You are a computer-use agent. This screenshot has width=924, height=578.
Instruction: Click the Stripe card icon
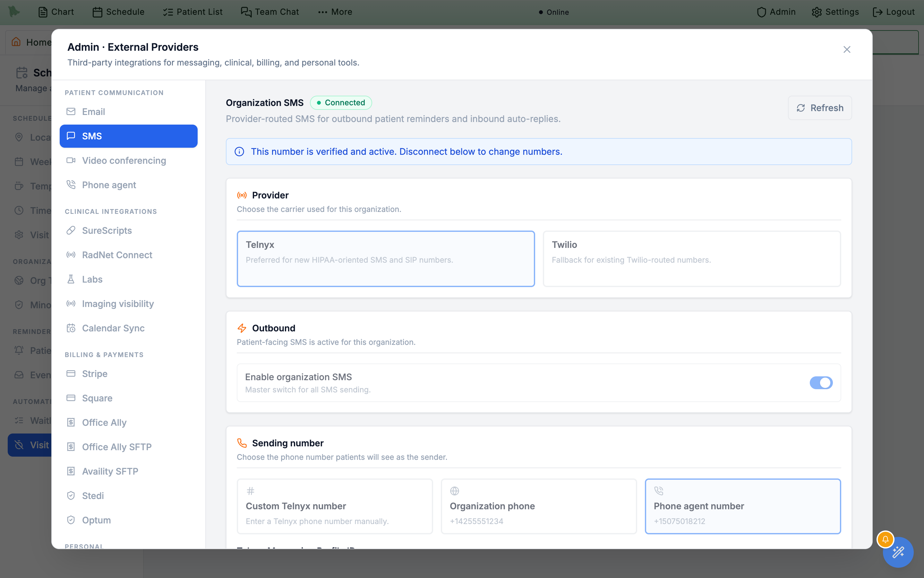(71, 373)
